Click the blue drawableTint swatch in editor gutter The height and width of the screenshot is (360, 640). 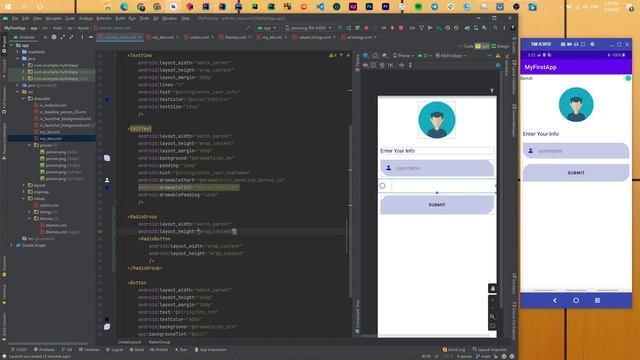click(x=107, y=187)
